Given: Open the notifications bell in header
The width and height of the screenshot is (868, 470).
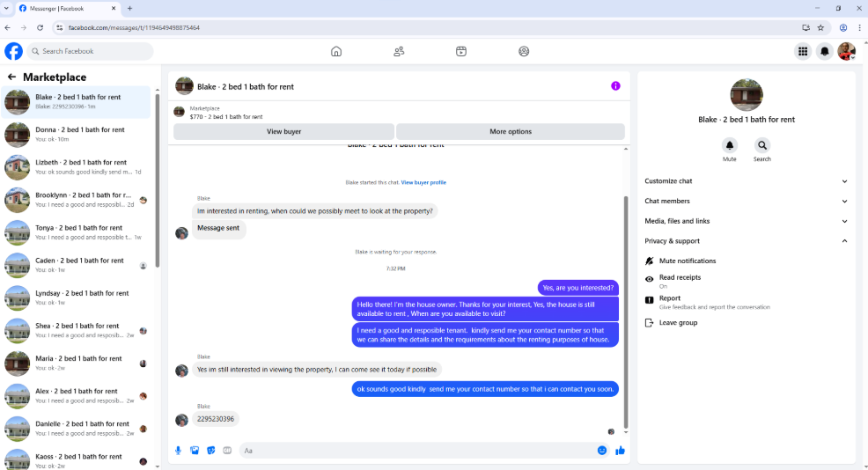Looking at the screenshot, I should tap(824, 51).
